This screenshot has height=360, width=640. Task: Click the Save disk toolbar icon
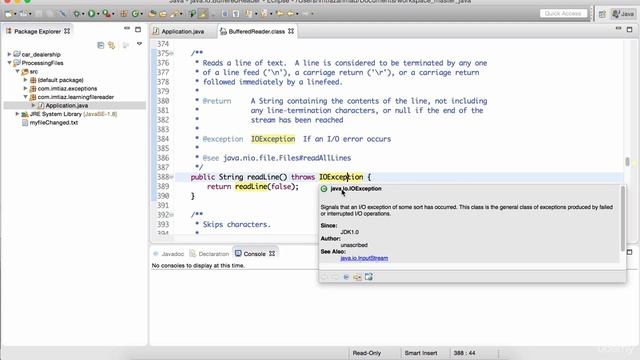39,14
